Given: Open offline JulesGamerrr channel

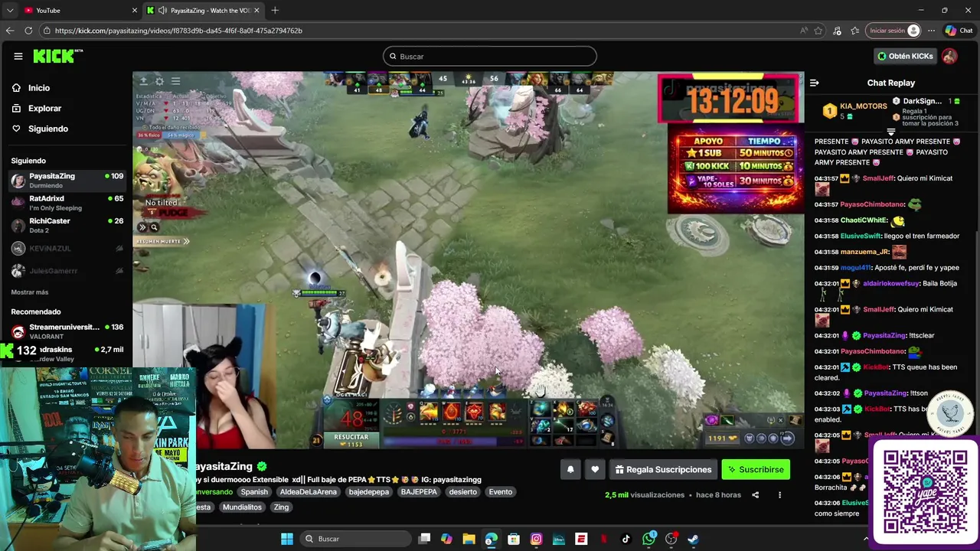Looking at the screenshot, I should point(67,271).
